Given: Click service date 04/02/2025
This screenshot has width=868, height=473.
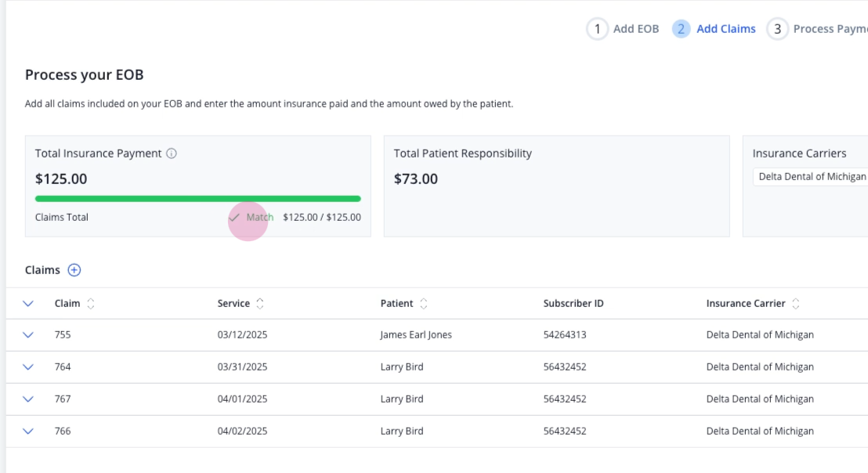Looking at the screenshot, I should (x=243, y=431).
